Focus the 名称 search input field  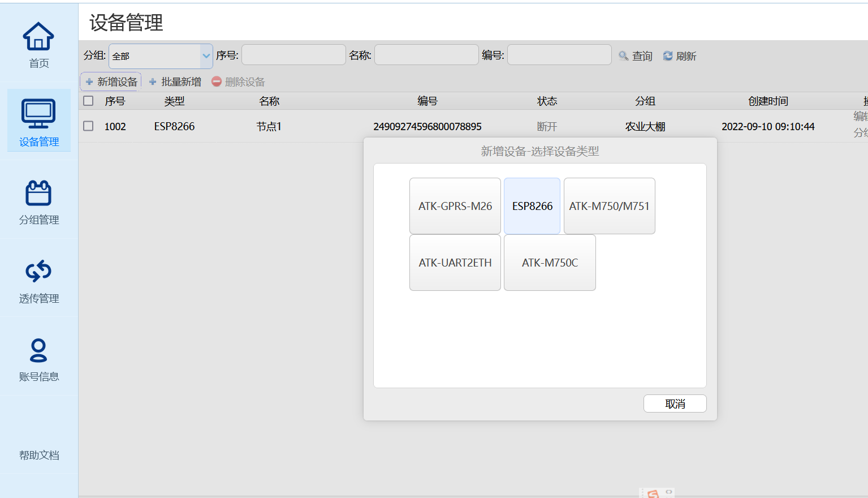(426, 55)
